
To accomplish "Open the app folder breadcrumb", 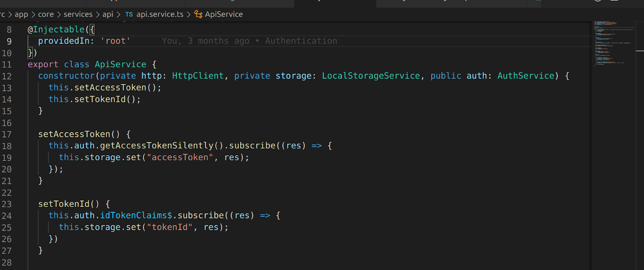I will click(x=21, y=14).
